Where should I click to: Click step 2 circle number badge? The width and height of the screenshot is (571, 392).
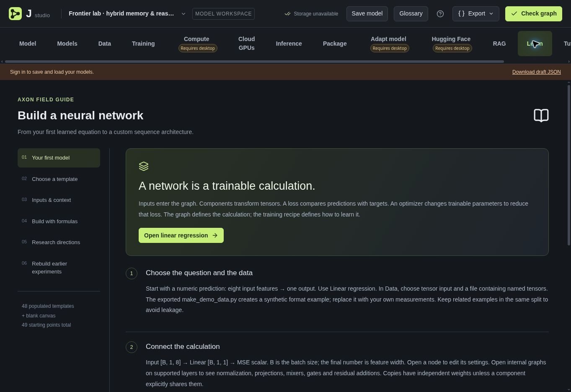132,347
